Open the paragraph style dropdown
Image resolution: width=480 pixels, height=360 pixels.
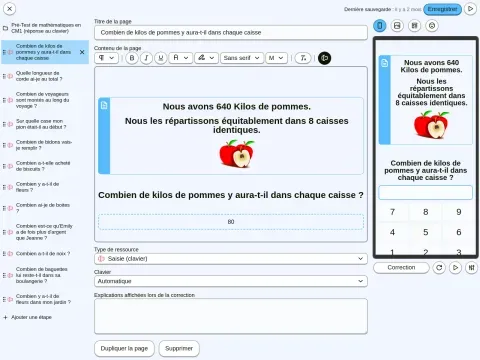(106, 58)
